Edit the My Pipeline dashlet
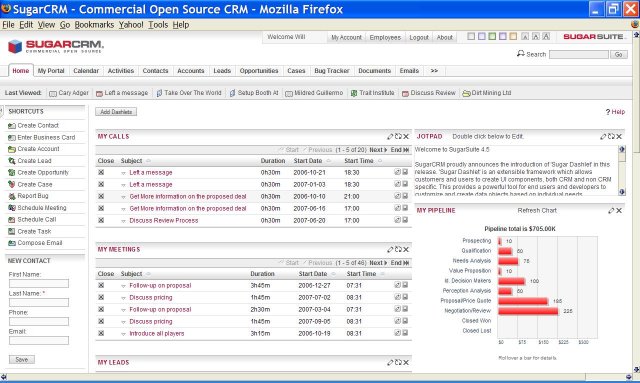Screen dimensions: 640x383 (611, 211)
